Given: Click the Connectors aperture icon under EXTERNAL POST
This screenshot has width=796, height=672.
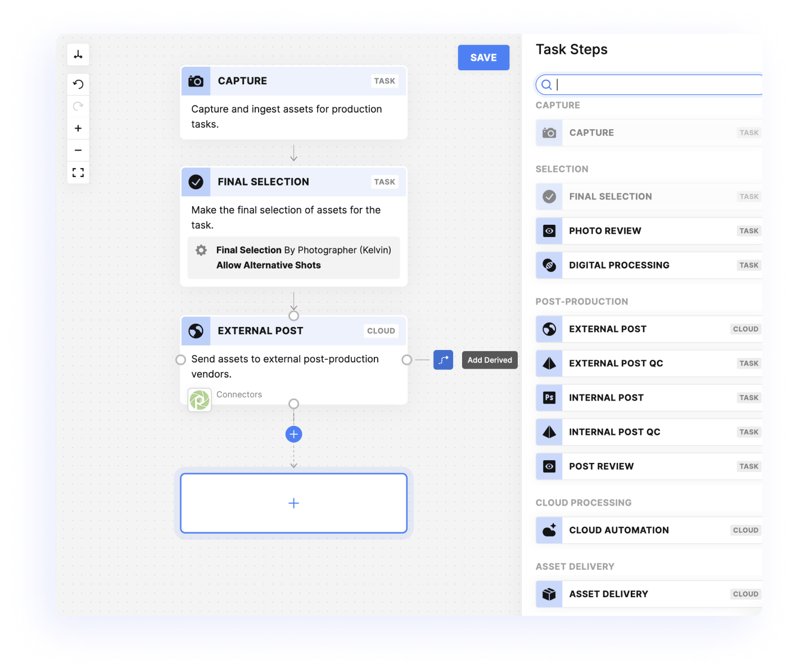Looking at the screenshot, I should point(200,399).
